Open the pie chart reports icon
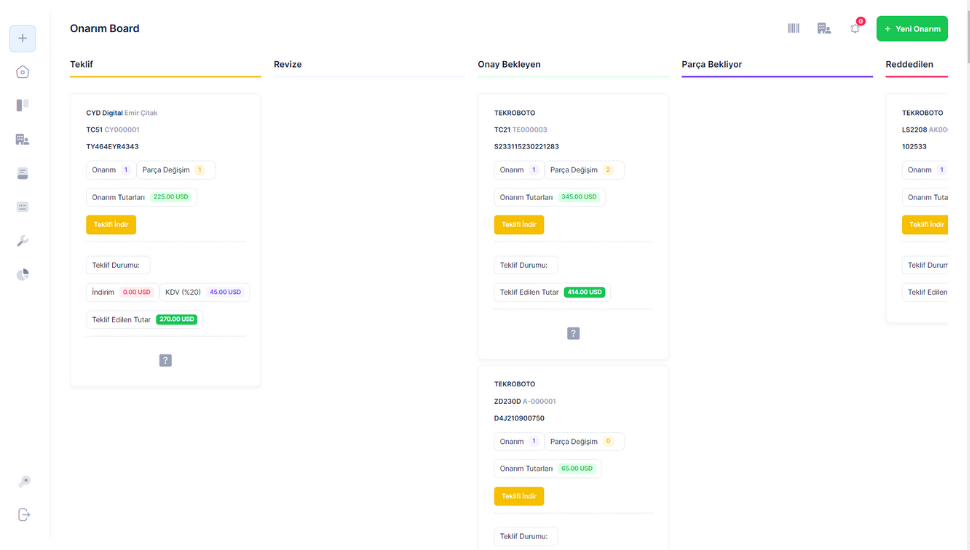Viewport: 970px width, 550px height. [x=22, y=274]
